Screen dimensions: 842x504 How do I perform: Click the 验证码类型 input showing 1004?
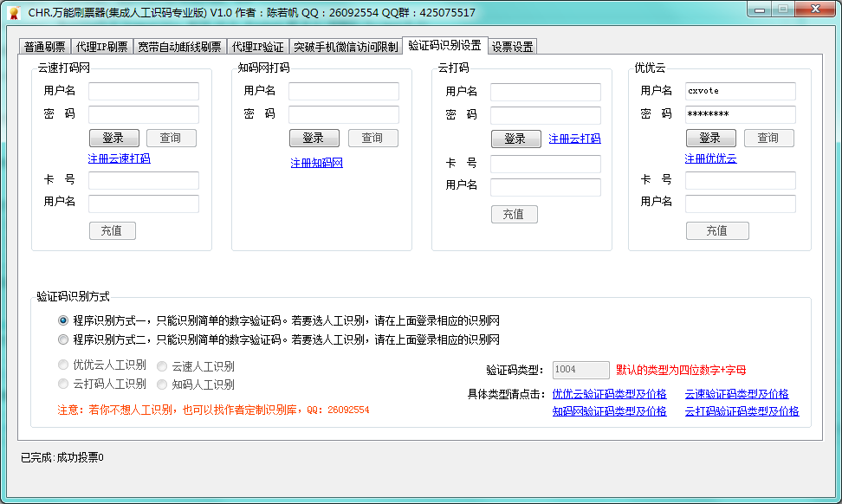coord(580,370)
